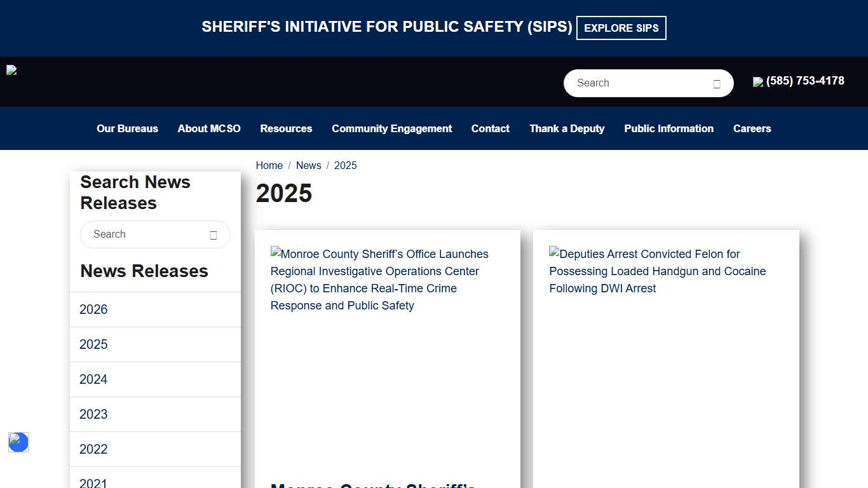868x488 pixels.
Task: Click the header search magnifier icon
Action: pos(717,83)
